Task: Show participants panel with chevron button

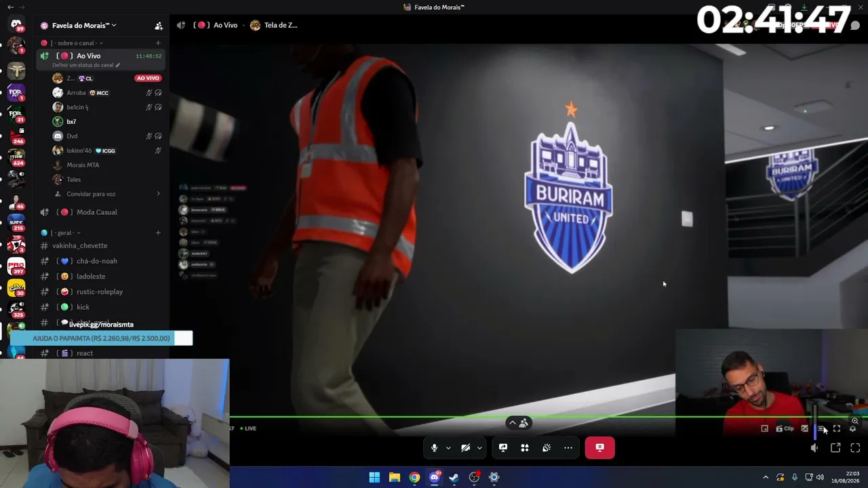Action: click(x=518, y=423)
